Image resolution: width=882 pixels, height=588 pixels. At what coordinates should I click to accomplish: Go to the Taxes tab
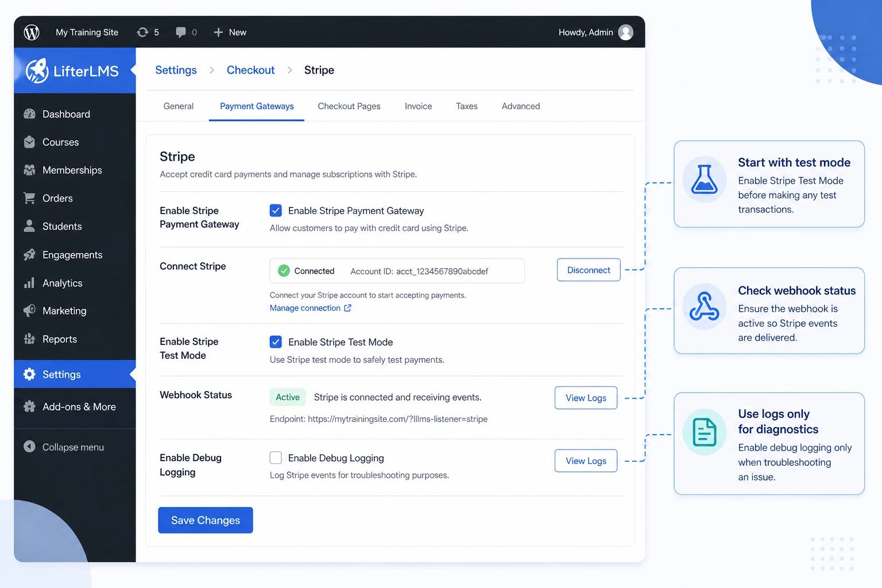[x=467, y=106]
